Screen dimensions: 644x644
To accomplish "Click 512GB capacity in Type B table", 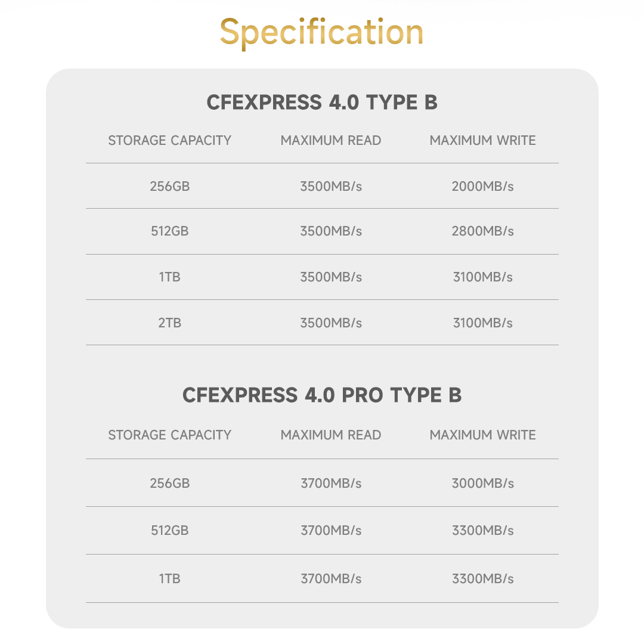I will pos(169,231).
